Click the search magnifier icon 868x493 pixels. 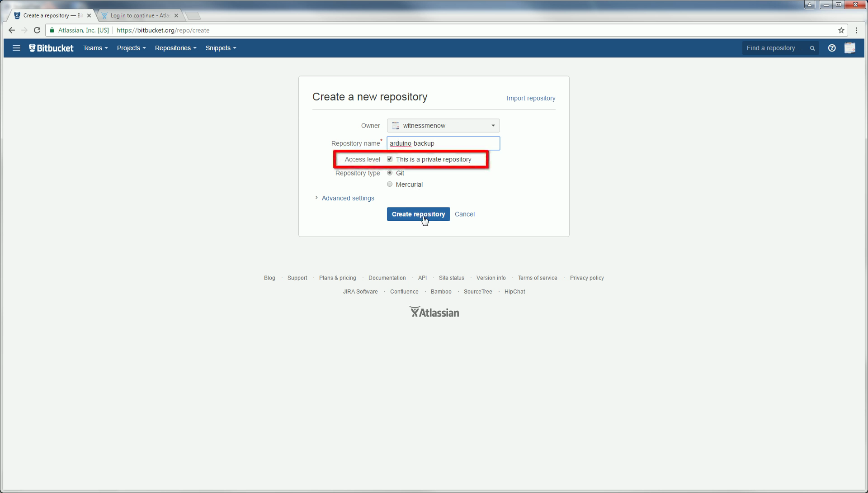812,48
